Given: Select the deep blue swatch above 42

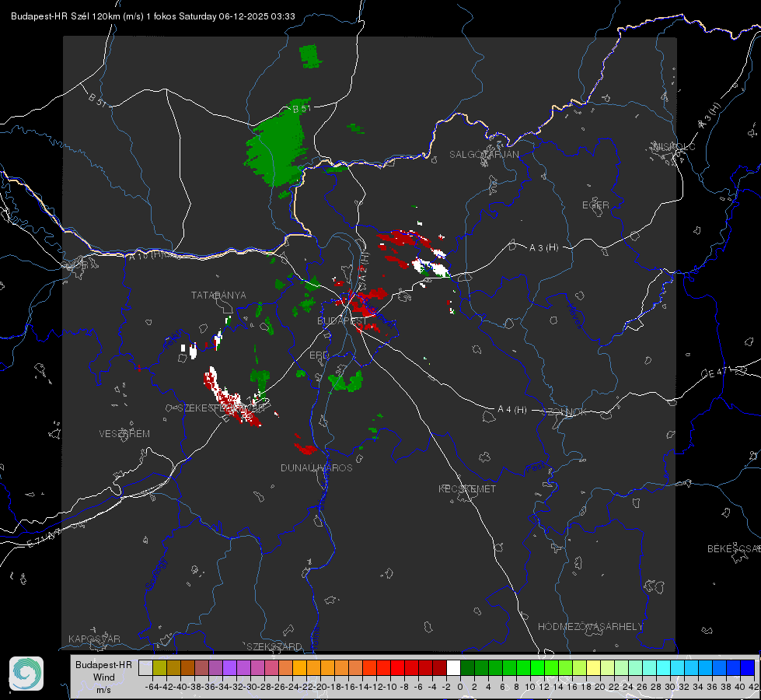Looking at the screenshot, I should 748,667.
